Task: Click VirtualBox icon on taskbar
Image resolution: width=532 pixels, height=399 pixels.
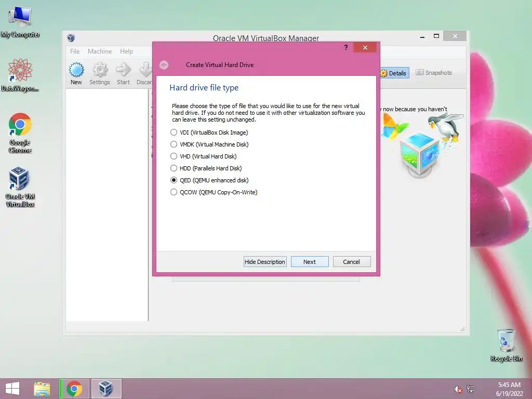Action: pos(106,389)
